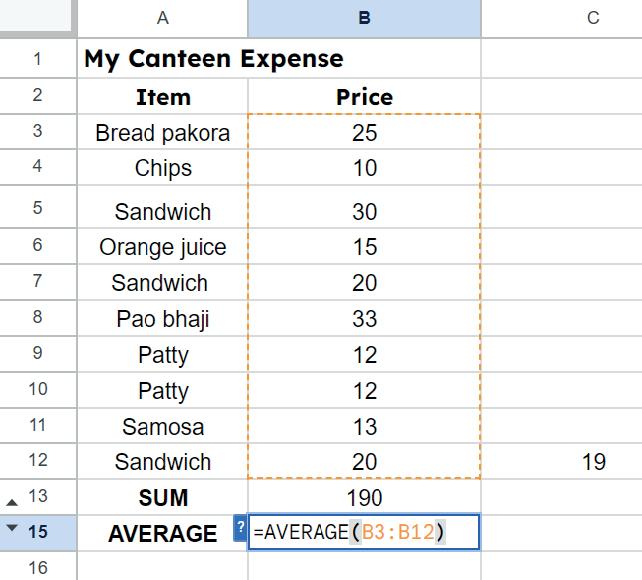The image size is (642, 580).
Task: Expand hidden row using arrow at row 15
Action: click(x=12, y=531)
